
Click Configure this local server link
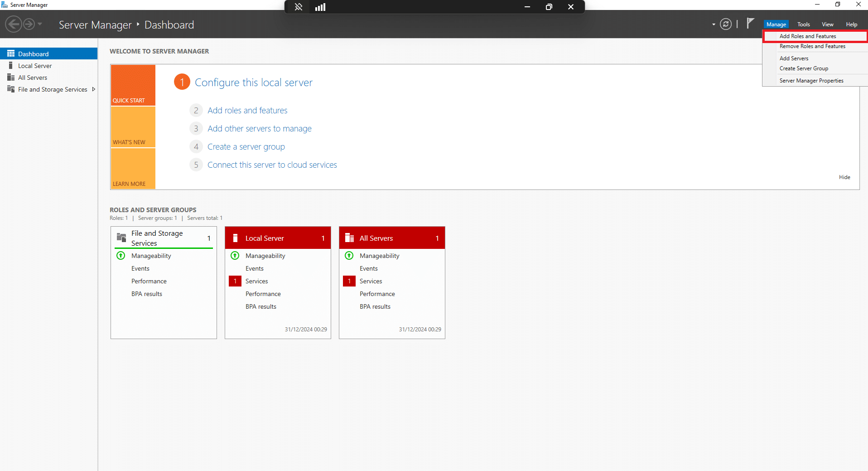254,83
